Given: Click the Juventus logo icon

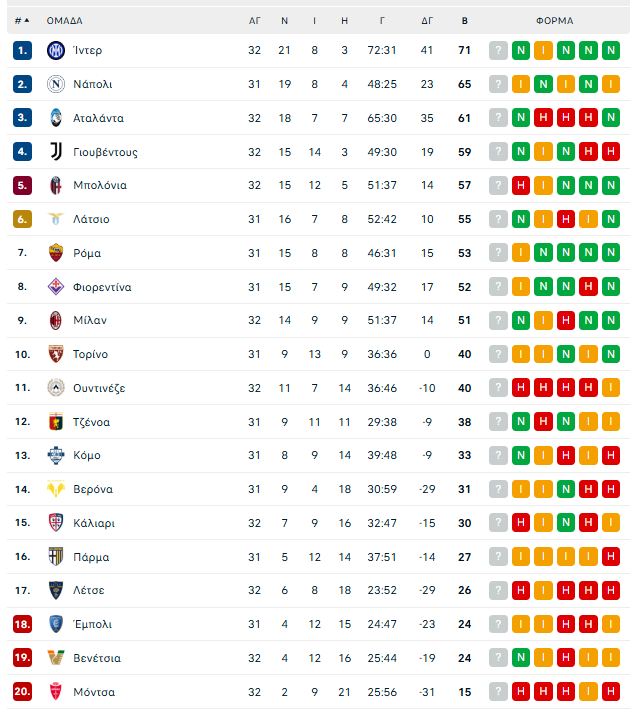Looking at the screenshot, I should coord(55,152).
